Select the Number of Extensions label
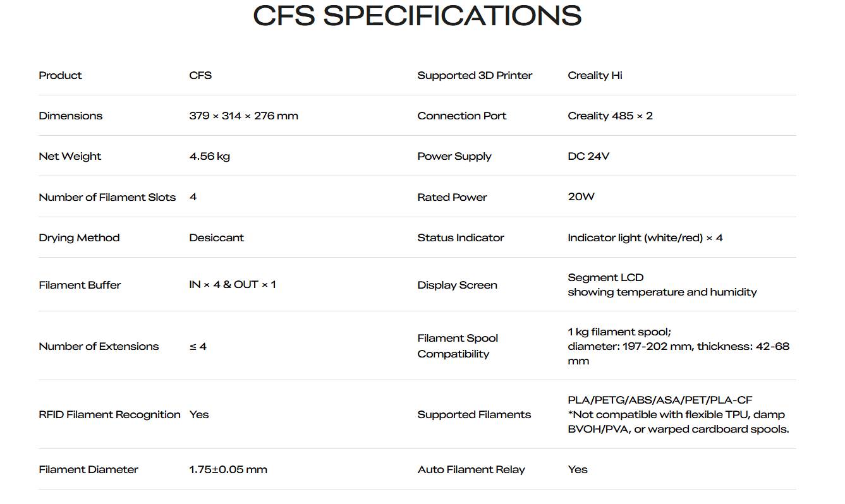The height and width of the screenshot is (504, 845). coord(99,346)
